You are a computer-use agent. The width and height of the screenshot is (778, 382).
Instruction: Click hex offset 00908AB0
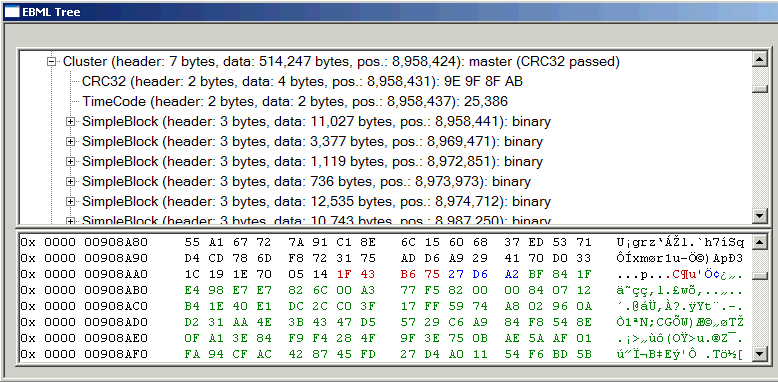pyautogui.click(x=116, y=290)
